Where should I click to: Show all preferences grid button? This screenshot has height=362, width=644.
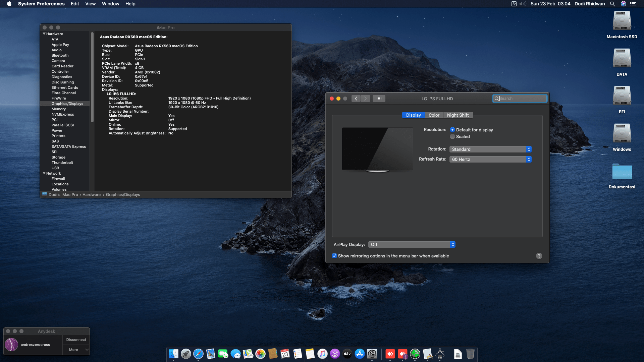click(x=379, y=99)
